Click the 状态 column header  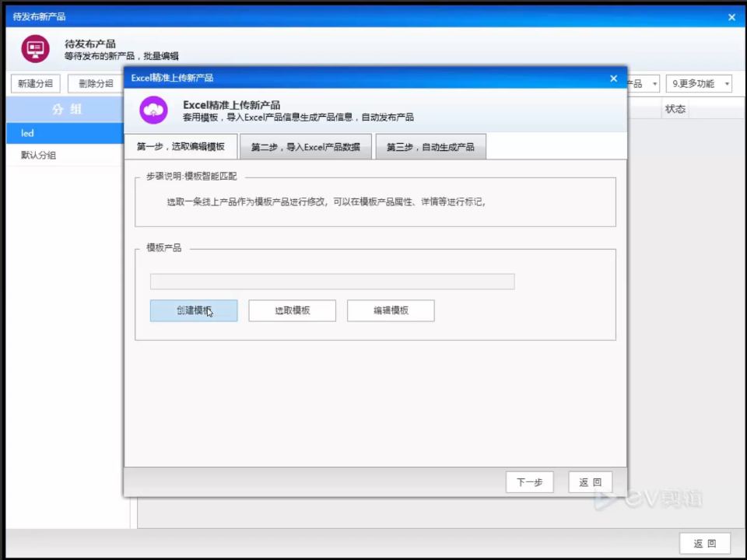pyautogui.click(x=675, y=109)
